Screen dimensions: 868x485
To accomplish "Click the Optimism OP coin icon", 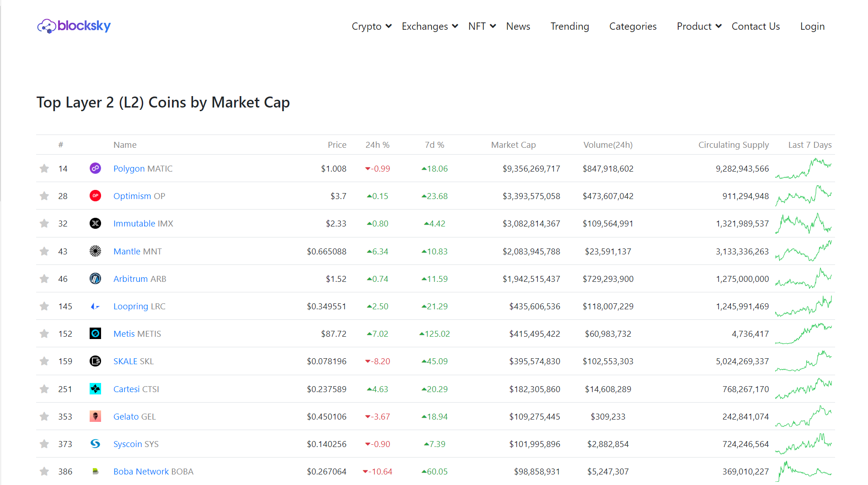I will pyautogui.click(x=95, y=196).
